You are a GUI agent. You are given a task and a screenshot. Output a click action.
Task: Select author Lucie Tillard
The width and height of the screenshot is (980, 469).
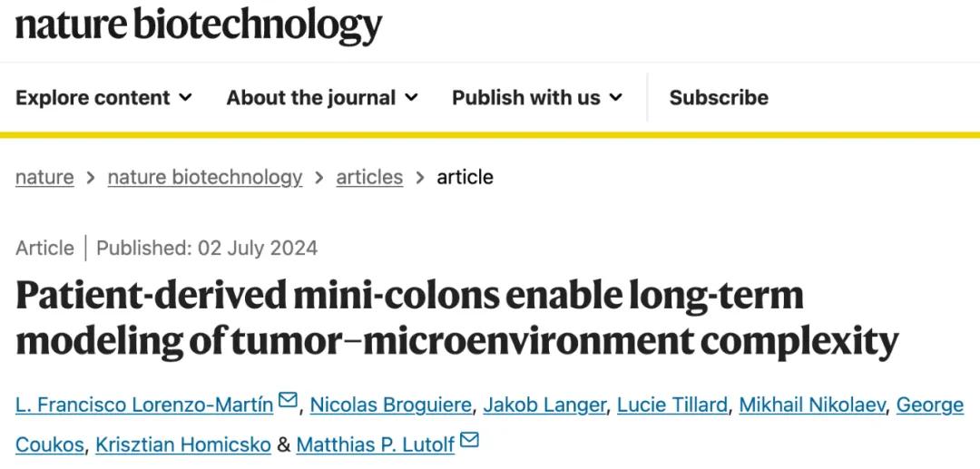pos(671,405)
